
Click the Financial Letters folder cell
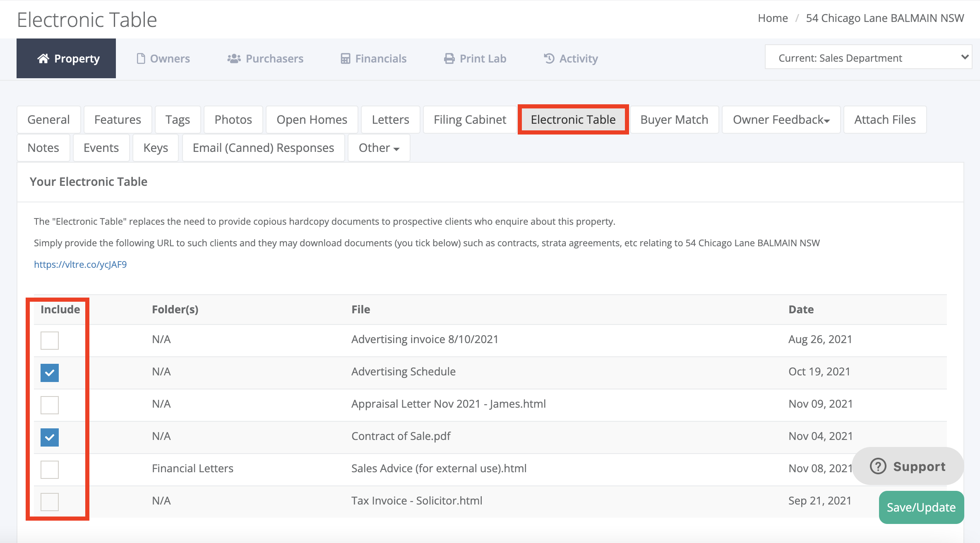(192, 469)
